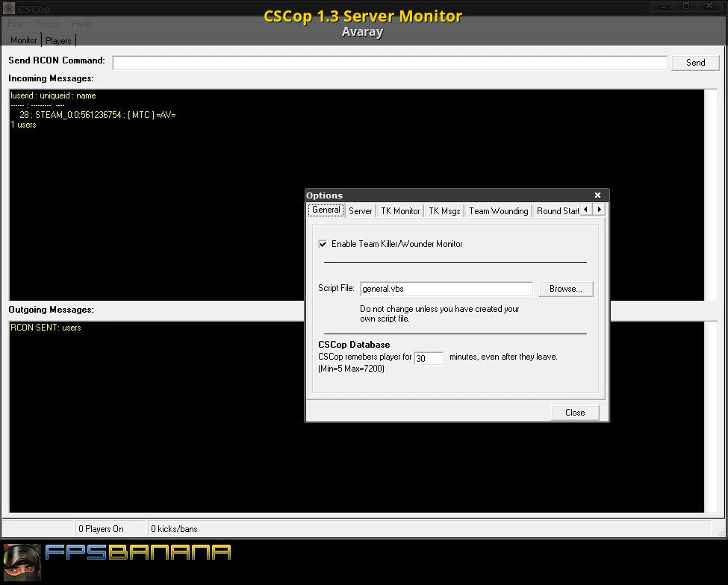
Task: Click the FPSBanana soldier avatar icon
Action: (x=22, y=562)
